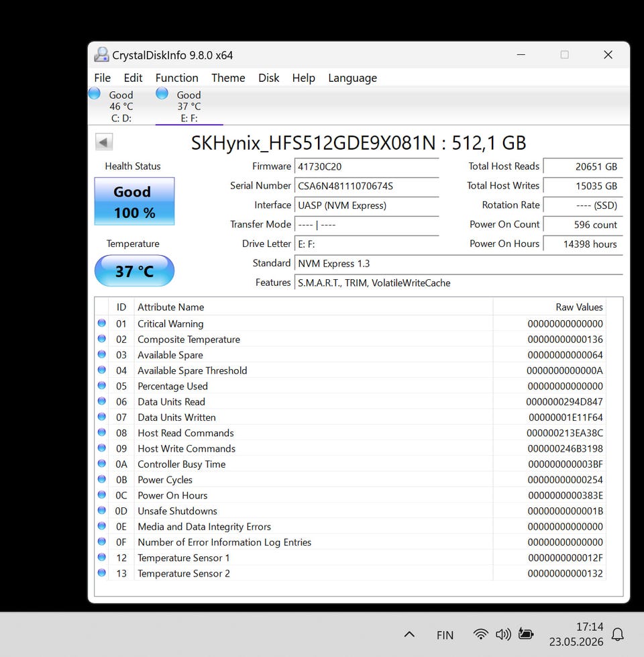
Task: Click the status orb for Data Units Written
Action: coord(102,417)
